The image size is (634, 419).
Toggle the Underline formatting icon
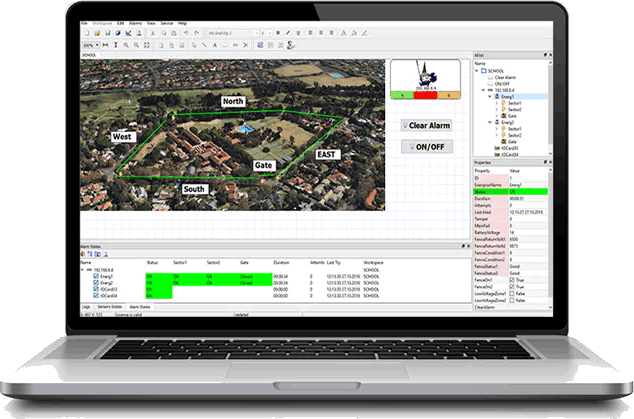coord(298,33)
